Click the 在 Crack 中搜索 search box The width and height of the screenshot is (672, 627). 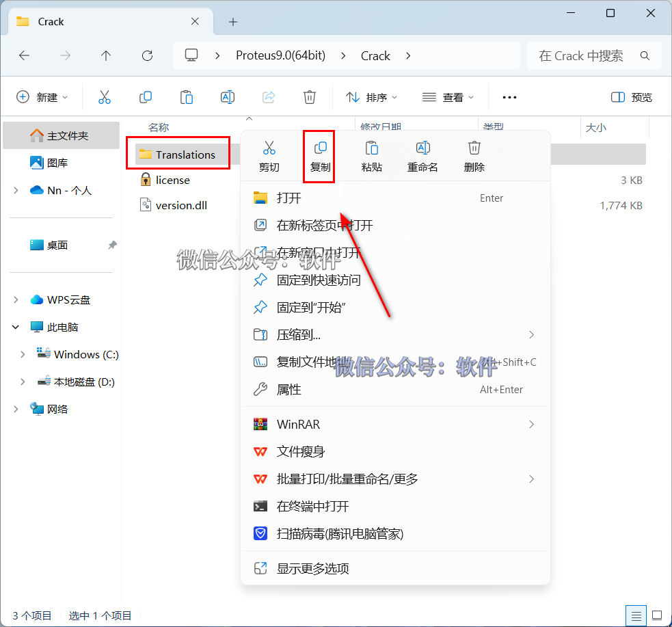tap(593, 55)
